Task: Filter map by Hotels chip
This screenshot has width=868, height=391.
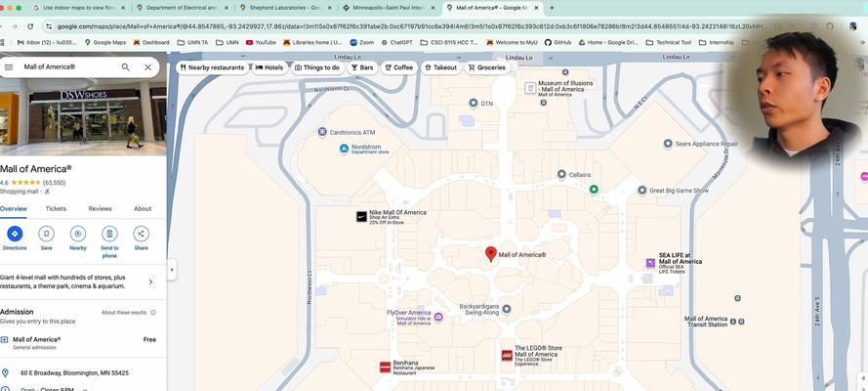Action: point(269,67)
